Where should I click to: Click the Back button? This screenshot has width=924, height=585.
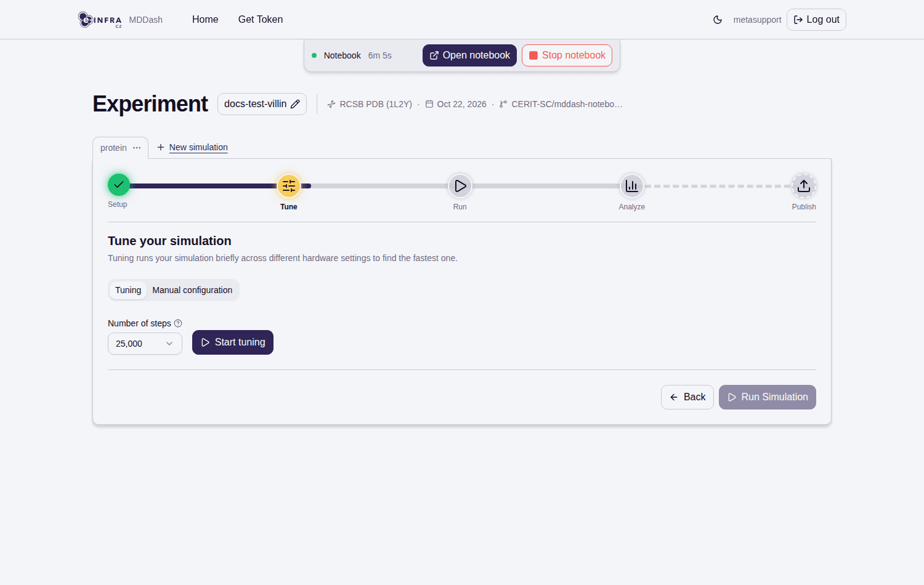pyautogui.click(x=687, y=397)
